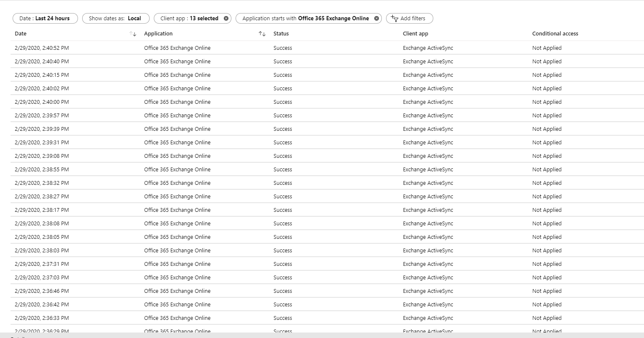Click Exchange ActiveSync in 2:40:15 PM row
Image resolution: width=644 pixels, height=338 pixels.
[x=428, y=75]
